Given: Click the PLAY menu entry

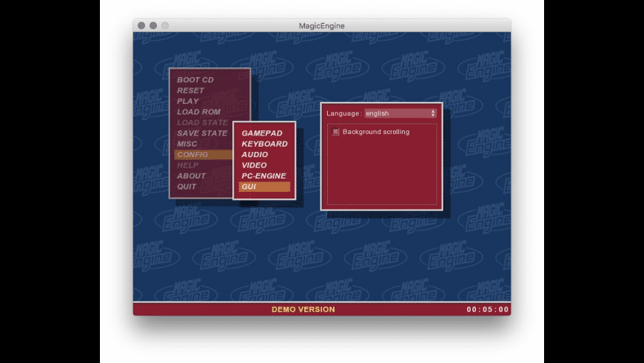Looking at the screenshot, I should (x=188, y=101).
